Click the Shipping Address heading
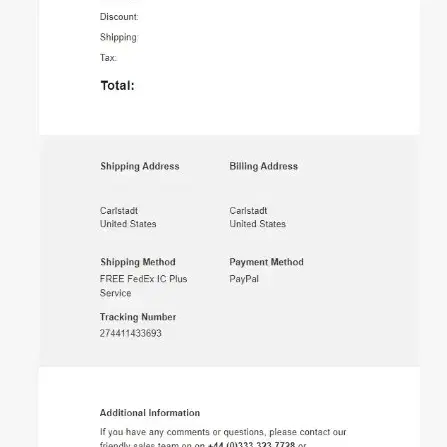The height and width of the screenshot is (447, 447). click(140, 166)
